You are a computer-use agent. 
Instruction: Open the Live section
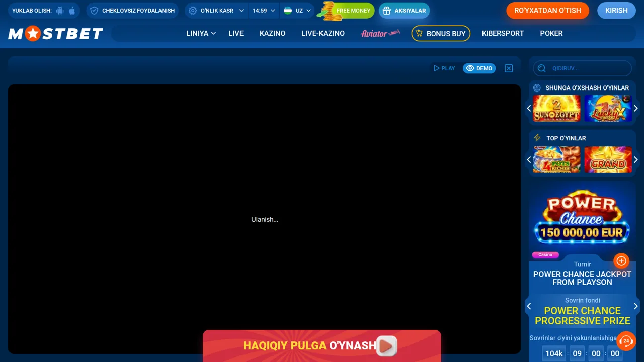pyautogui.click(x=236, y=33)
